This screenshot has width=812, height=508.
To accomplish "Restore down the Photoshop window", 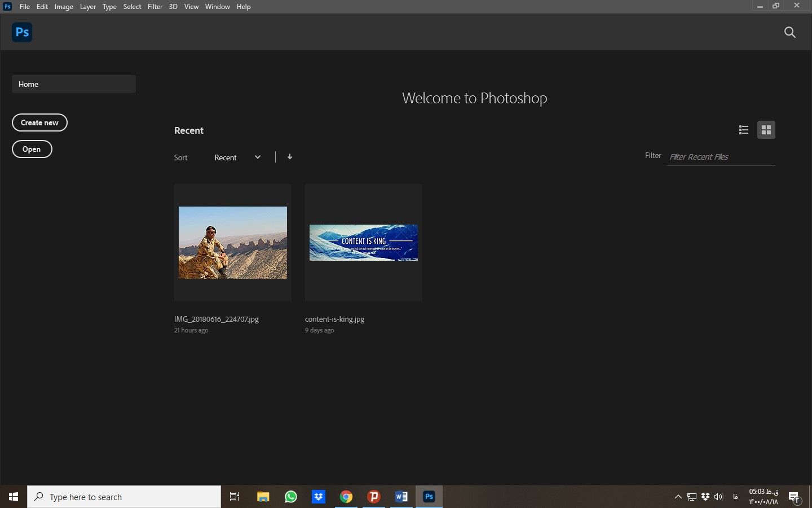I will [x=776, y=6].
